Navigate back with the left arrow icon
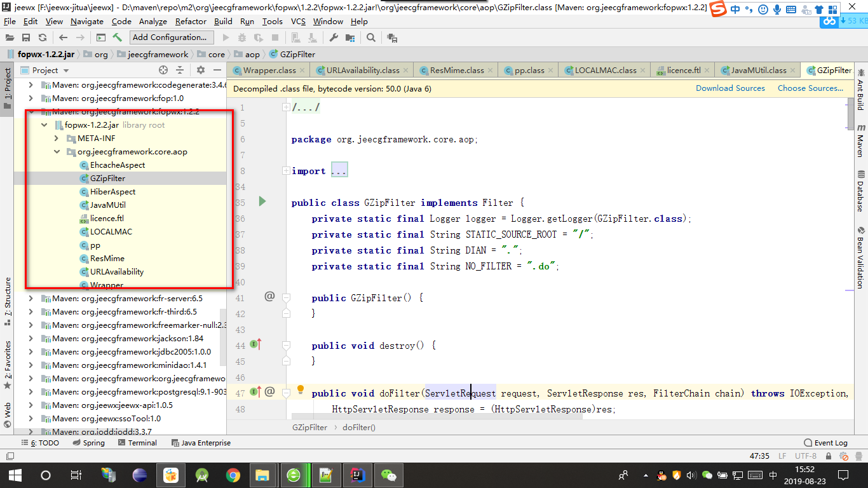The height and width of the screenshot is (488, 868). pyautogui.click(x=62, y=37)
